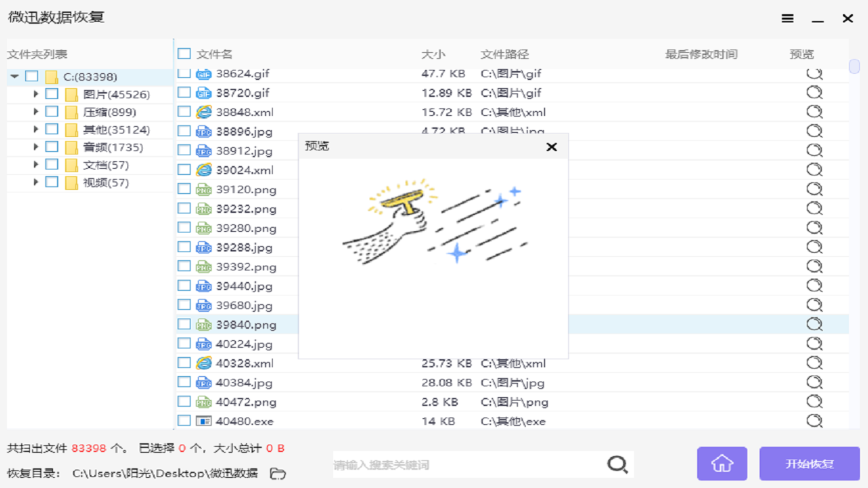Click the PNG icon beside 39392.png
The height and width of the screenshot is (488, 868).
pos(203,266)
